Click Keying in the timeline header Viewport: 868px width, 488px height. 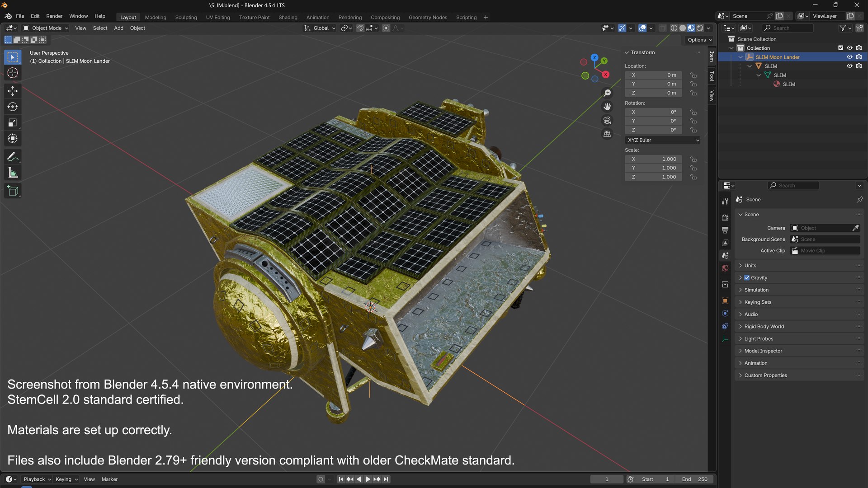[66, 479]
